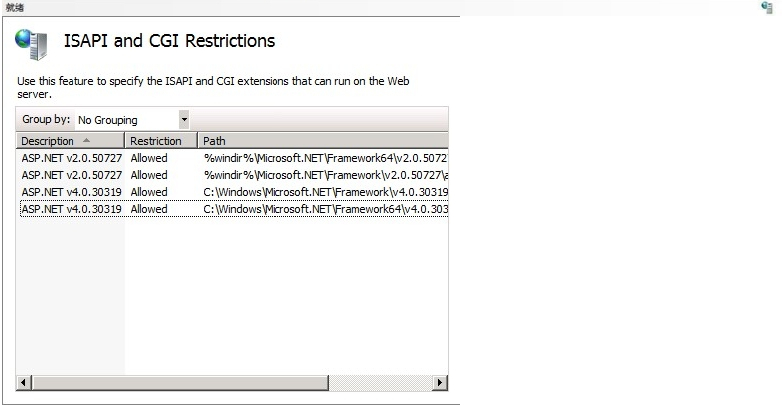Screen dimensions: 782x410
Task: Click the ISAPI and CGI Restrictions feature icon
Action: 31,43
